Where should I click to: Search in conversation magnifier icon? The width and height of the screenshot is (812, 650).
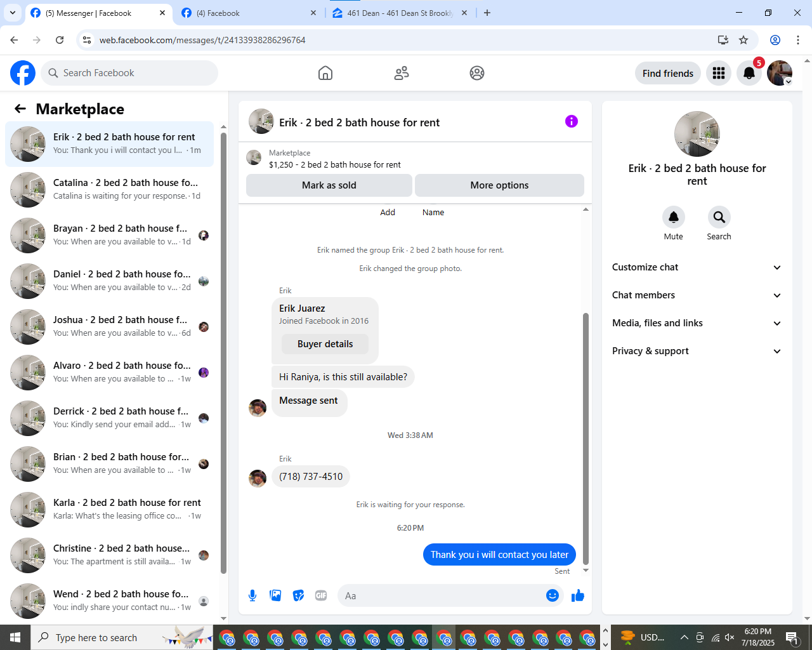pos(719,217)
